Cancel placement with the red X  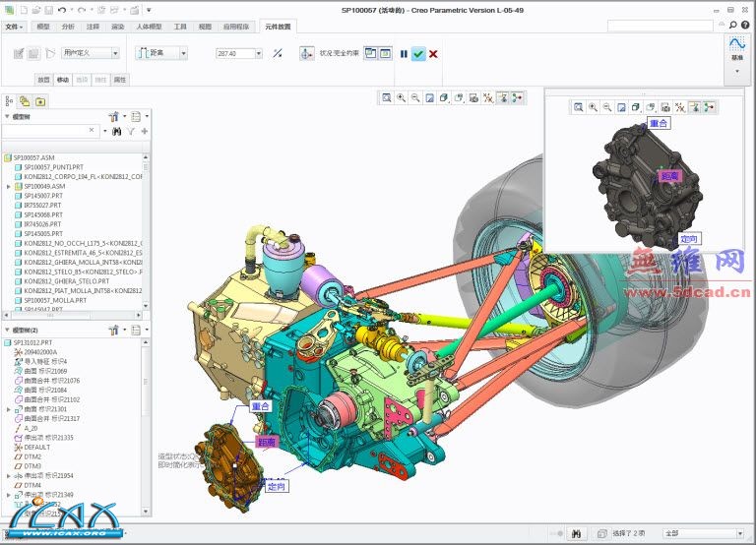433,54
